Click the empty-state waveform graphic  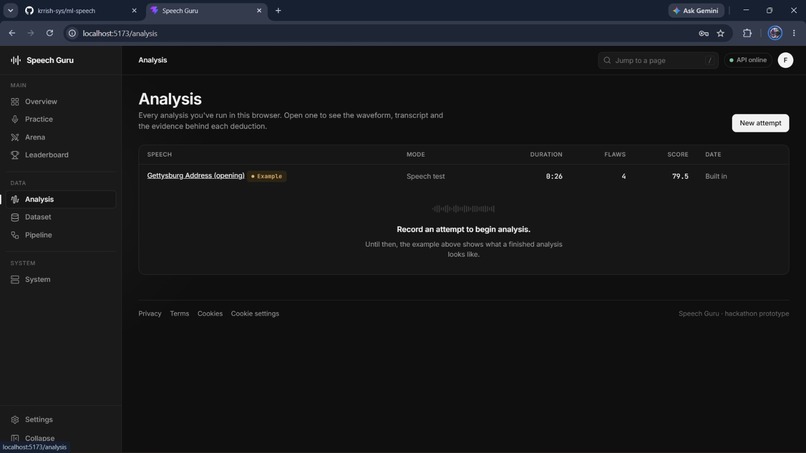point(463,209)
